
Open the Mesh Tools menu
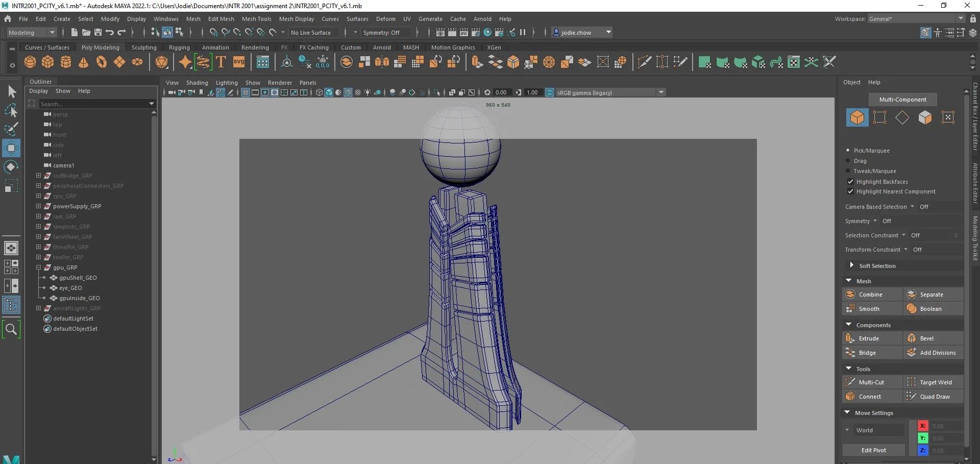coord(256,19)
